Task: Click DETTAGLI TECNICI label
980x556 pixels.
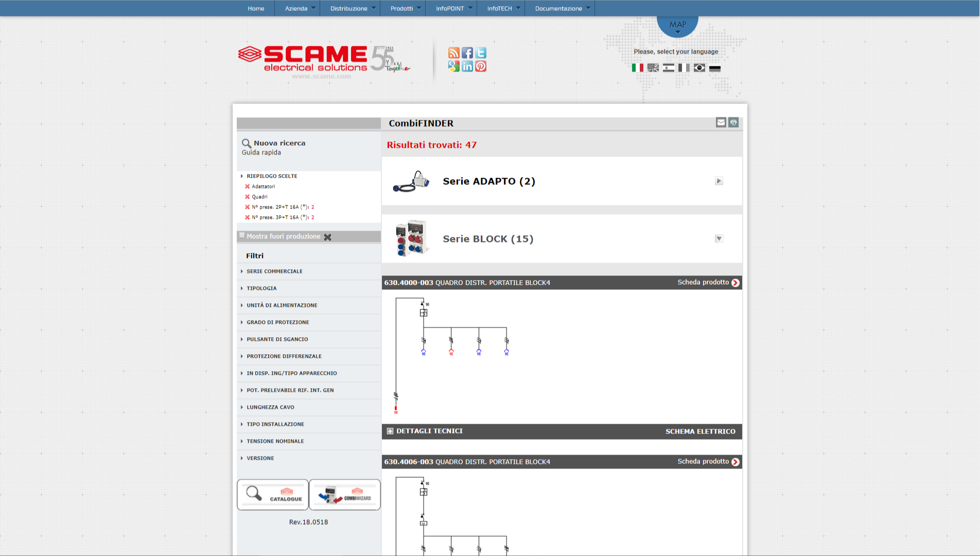Action: [429, 431]
